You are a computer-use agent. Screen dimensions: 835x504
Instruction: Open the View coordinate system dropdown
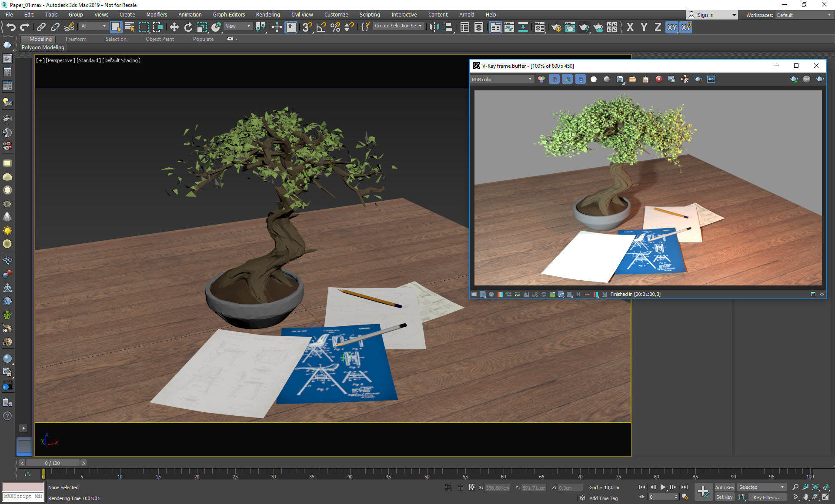238,26
